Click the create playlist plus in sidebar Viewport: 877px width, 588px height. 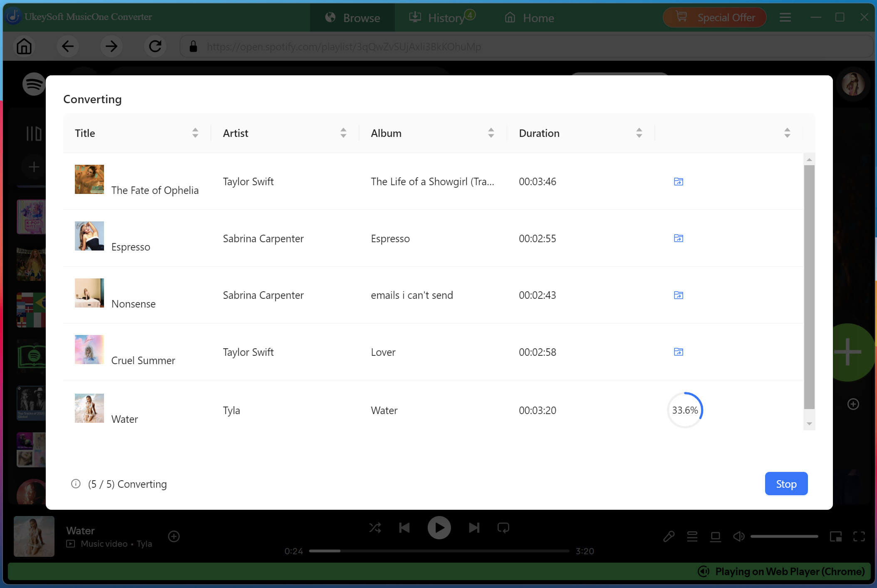coord(34,167)
